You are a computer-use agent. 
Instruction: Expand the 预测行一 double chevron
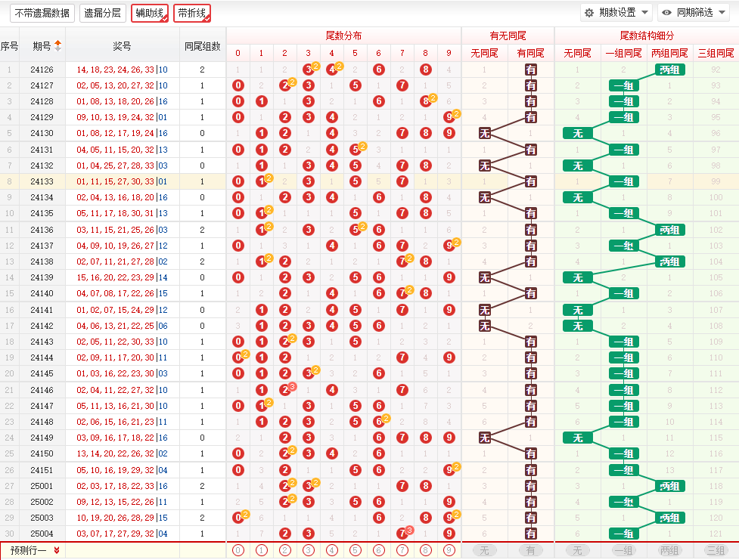[57, 550]
